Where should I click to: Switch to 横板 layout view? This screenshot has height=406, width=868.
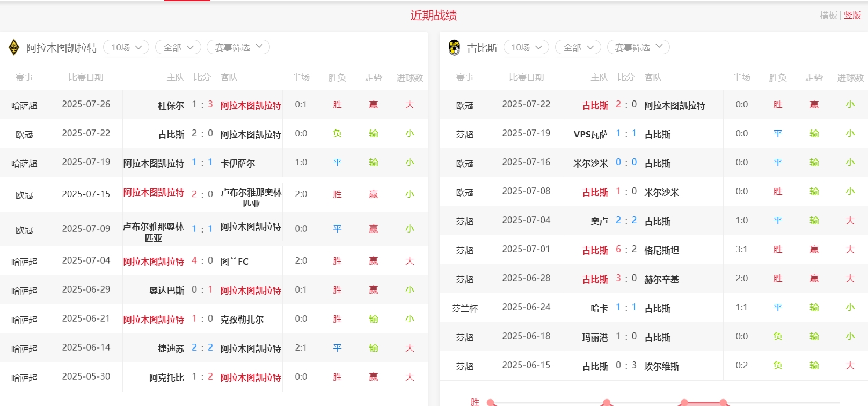coord(828,16)
